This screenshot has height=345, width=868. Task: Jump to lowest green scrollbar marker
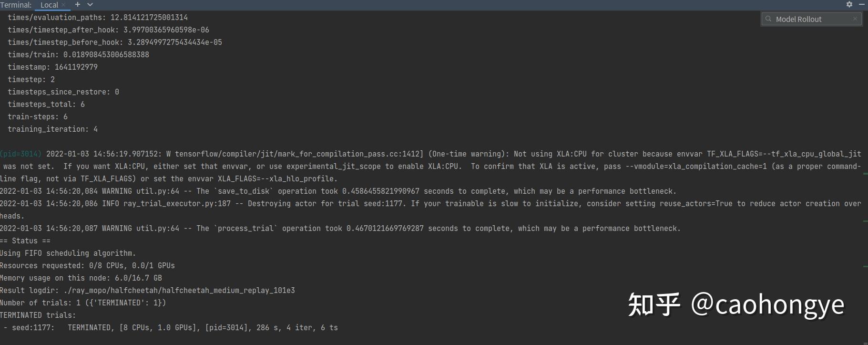pos(865,266)
